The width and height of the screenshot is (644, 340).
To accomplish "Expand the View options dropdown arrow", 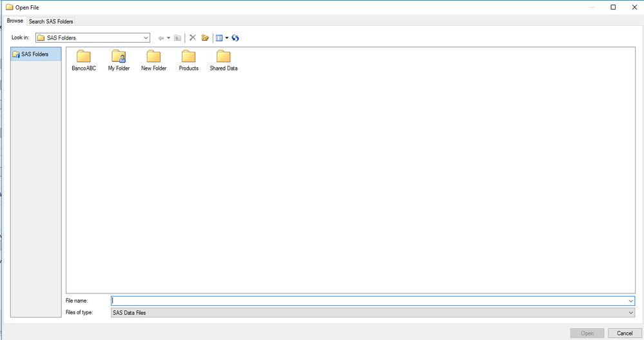I will click(x=227, y=38).
